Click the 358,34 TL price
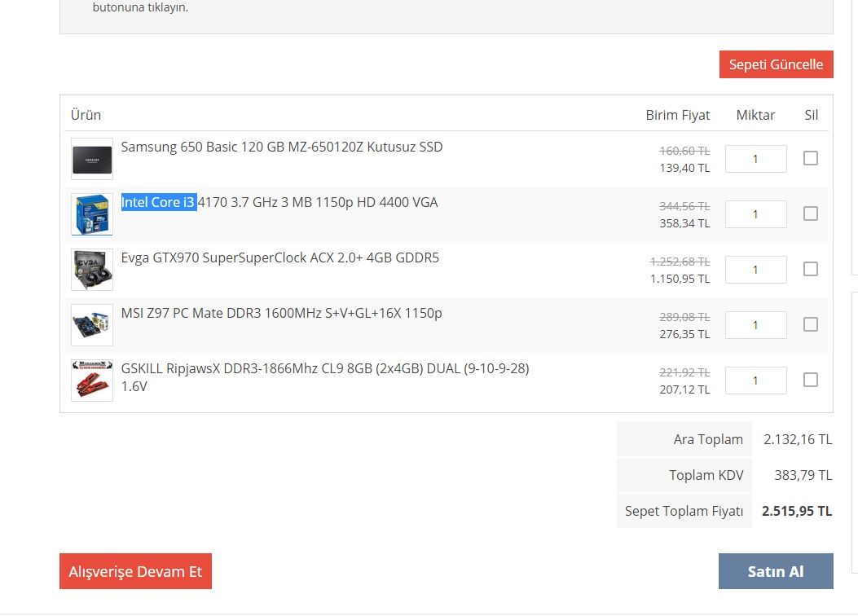Screen dimensions: 858x616 (x=685, y=223)
